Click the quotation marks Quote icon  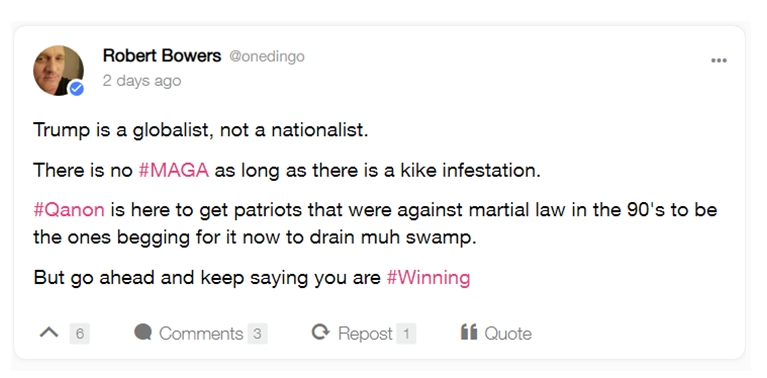(x=469, y=332)
